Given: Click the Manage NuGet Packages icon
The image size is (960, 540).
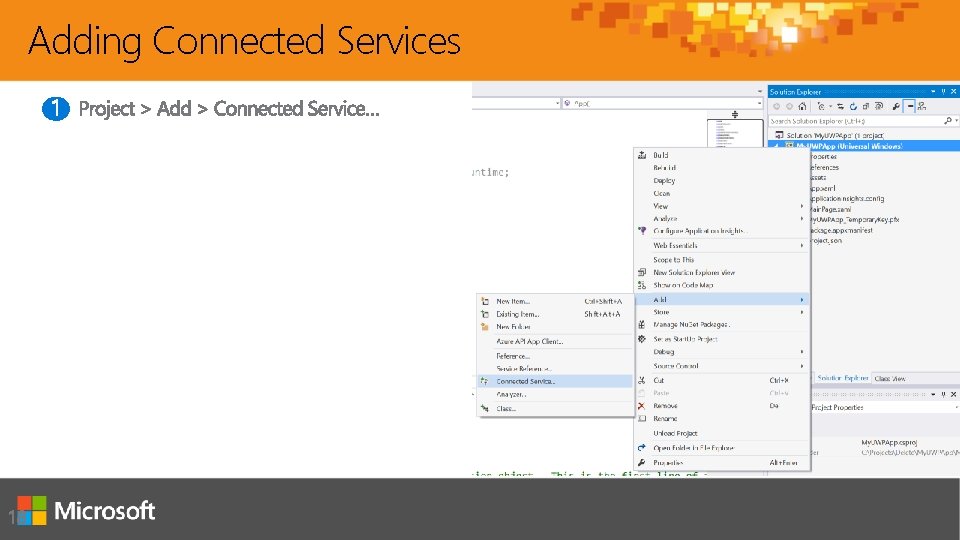Looking at the screenshot, I should tap(642, 324).
